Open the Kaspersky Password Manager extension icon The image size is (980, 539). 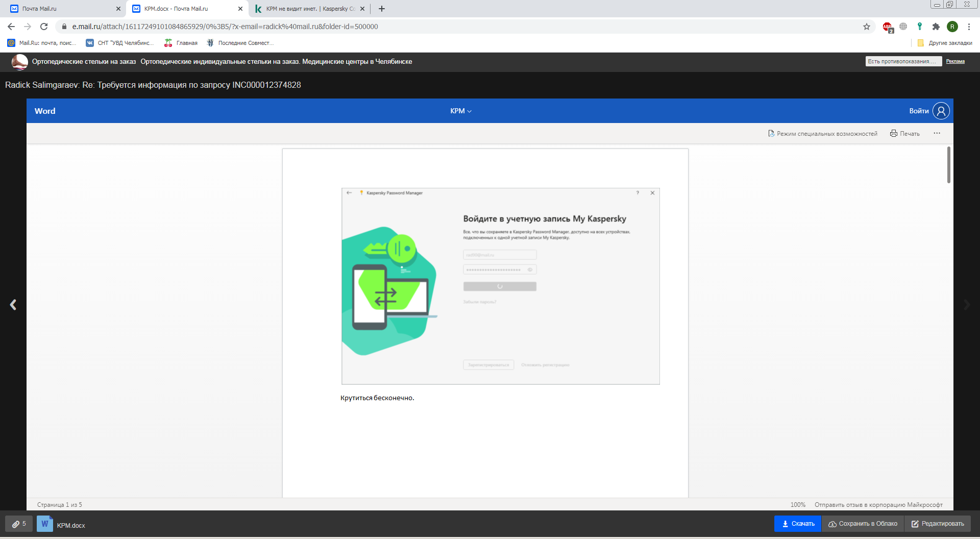pyautogui.click(x=920, y=27)
